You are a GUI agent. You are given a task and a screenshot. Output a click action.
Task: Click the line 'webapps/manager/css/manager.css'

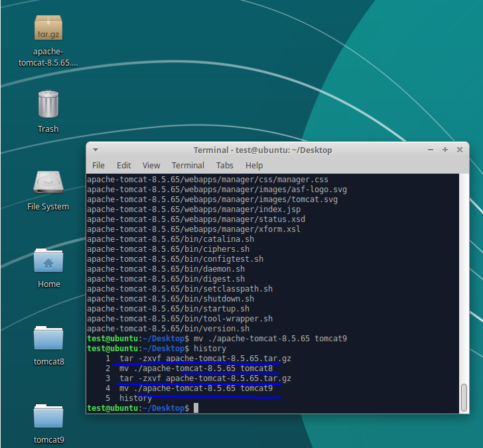click(x=208, y=180)
